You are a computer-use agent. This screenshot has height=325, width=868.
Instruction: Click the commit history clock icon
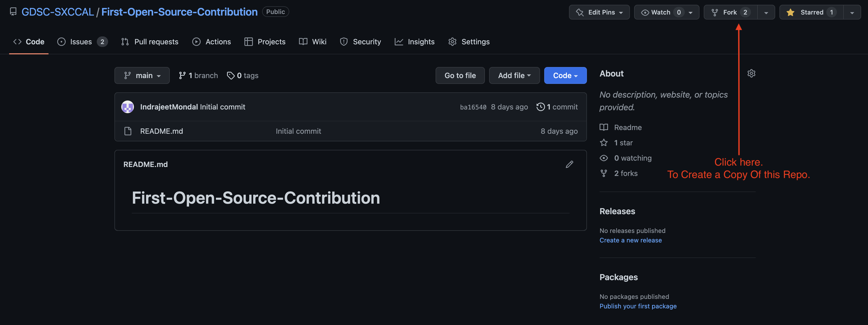tap(540, 107)
